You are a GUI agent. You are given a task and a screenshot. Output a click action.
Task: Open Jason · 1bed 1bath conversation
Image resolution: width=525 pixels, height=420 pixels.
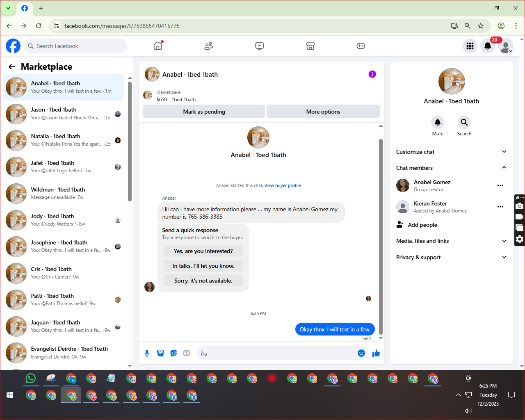coord(64,114)
